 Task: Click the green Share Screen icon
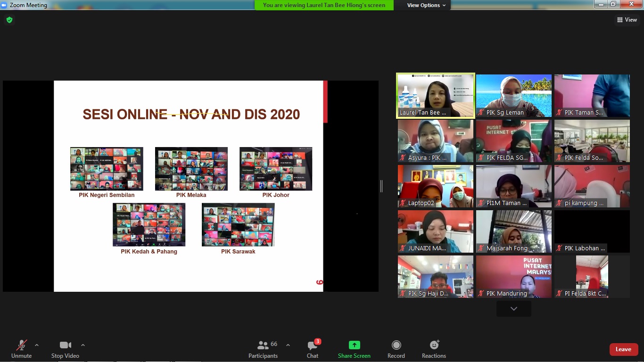[354, 345]
